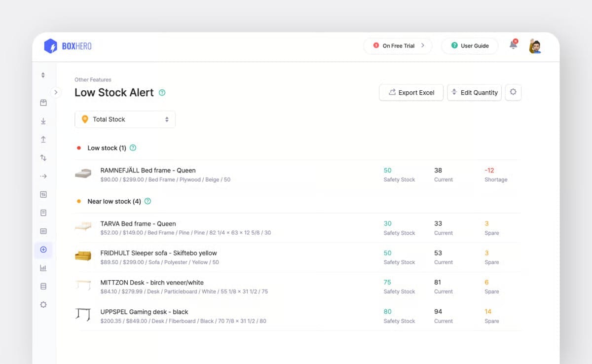Click TARVA bed frame thumbnail
Viewport: 592px width, 364px height.
coord(83,226)
